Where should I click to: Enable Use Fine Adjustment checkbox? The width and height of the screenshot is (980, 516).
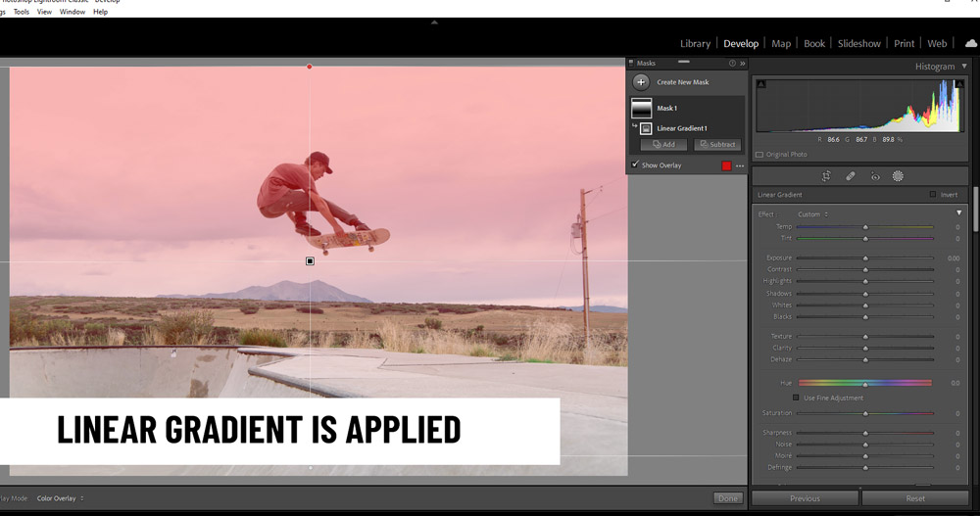[x=796, y=398]
